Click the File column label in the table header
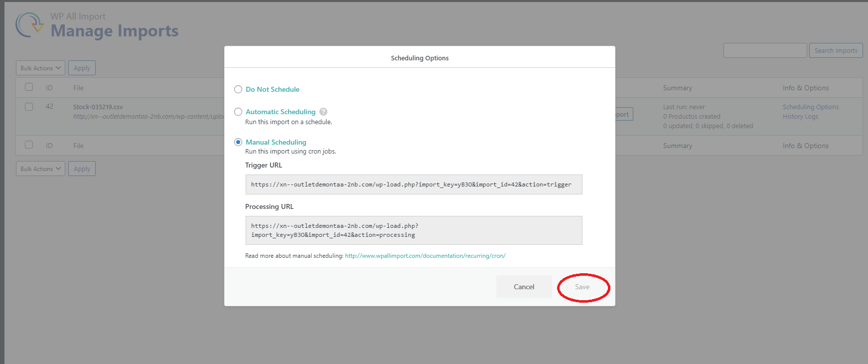Viewport: 868px width, 364px height. coord(78,88)
